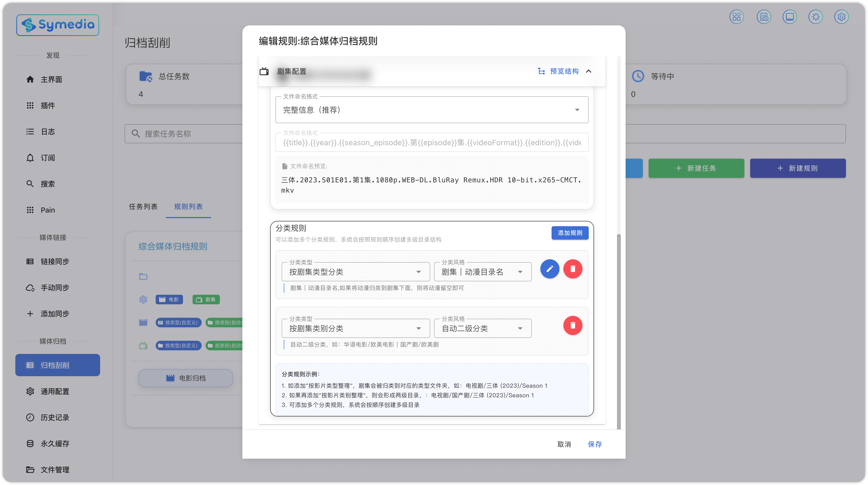Delete the 按剧集类型分类 rule

572,269
